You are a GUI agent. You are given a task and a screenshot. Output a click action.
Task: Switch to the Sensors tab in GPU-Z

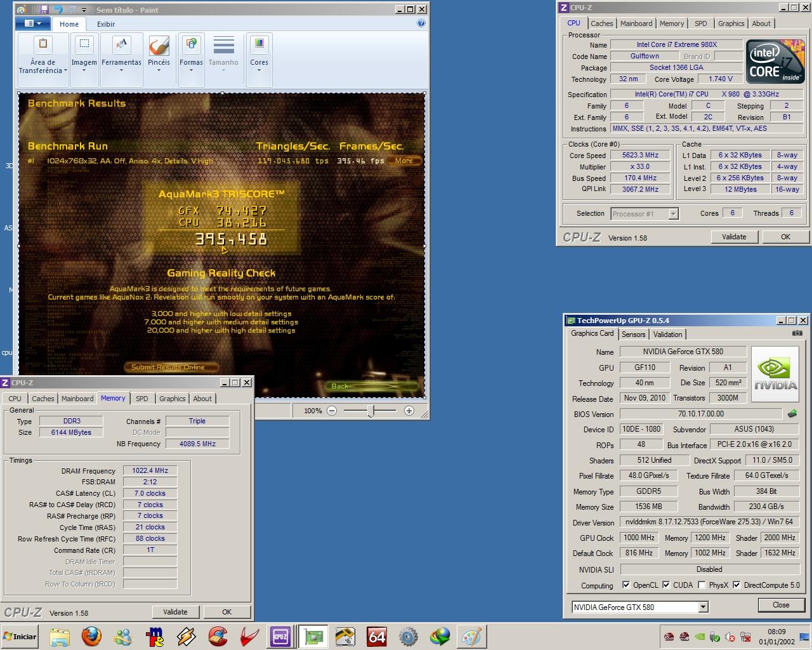(633, 335)
